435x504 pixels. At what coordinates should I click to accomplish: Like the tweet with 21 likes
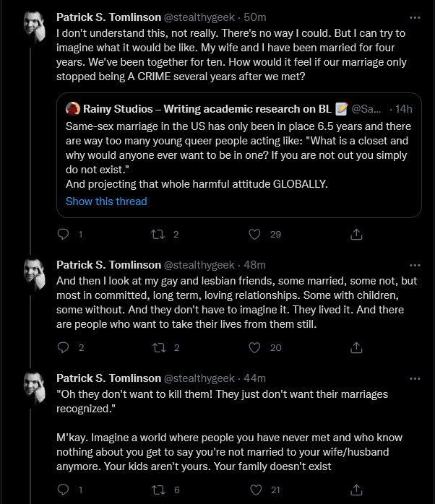(256, 490)
